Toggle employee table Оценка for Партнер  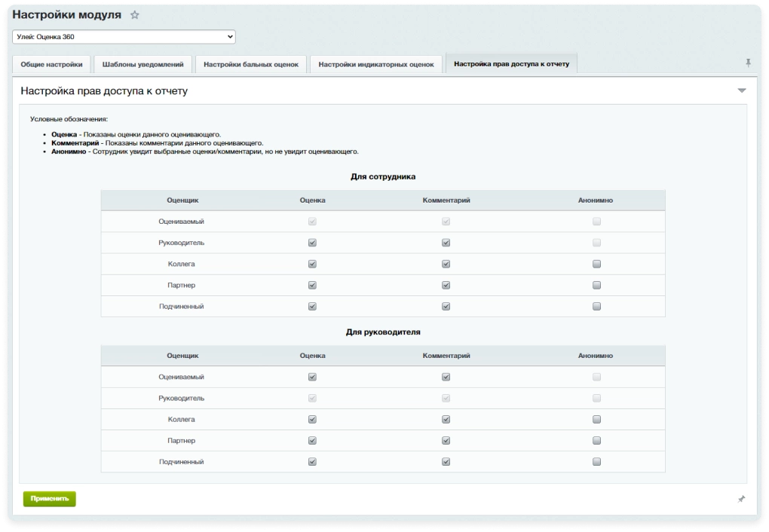(x=312, y=285)
